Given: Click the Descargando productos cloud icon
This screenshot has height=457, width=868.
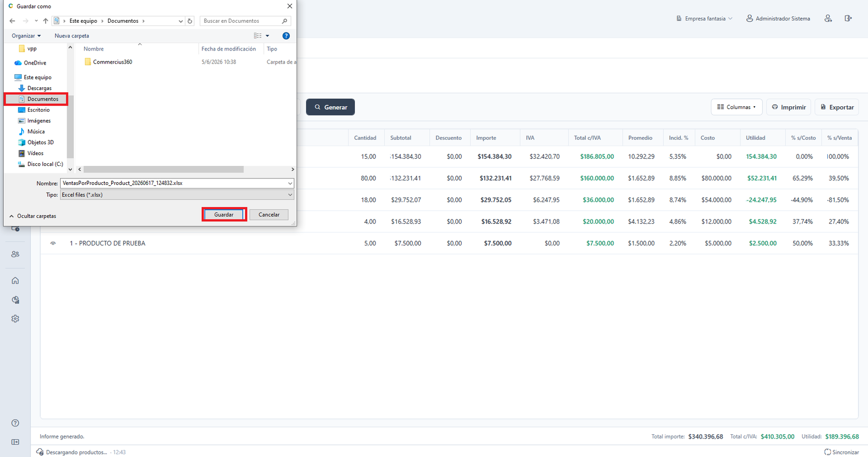Looking at the screenshot, I should pyautogui.click(x=40, y=452).
